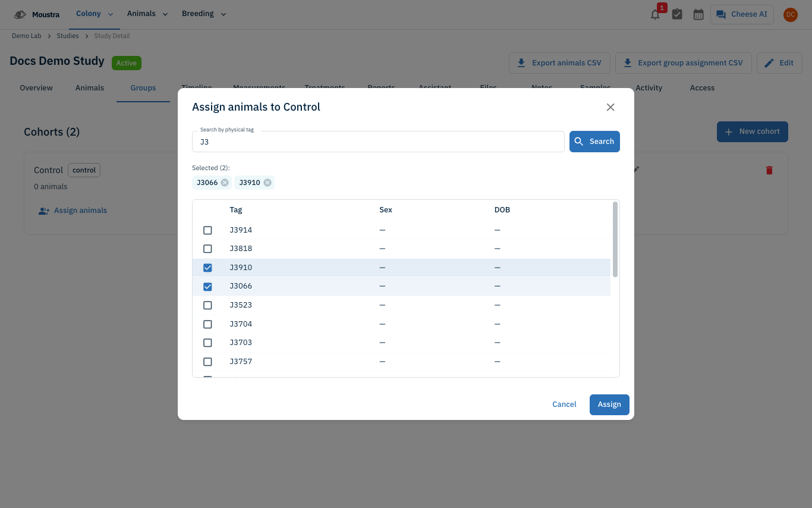Open the tasks checklist icon

point(677,14)
